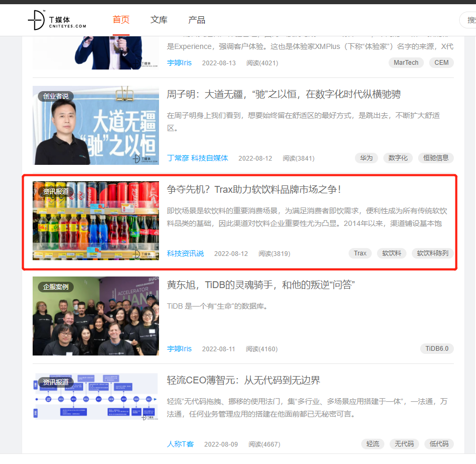Image resolution: width=476 pixels, height=464 pixels.
Task: Click the search box at top right
Action: pyautogui.click(x=468, y=20)
